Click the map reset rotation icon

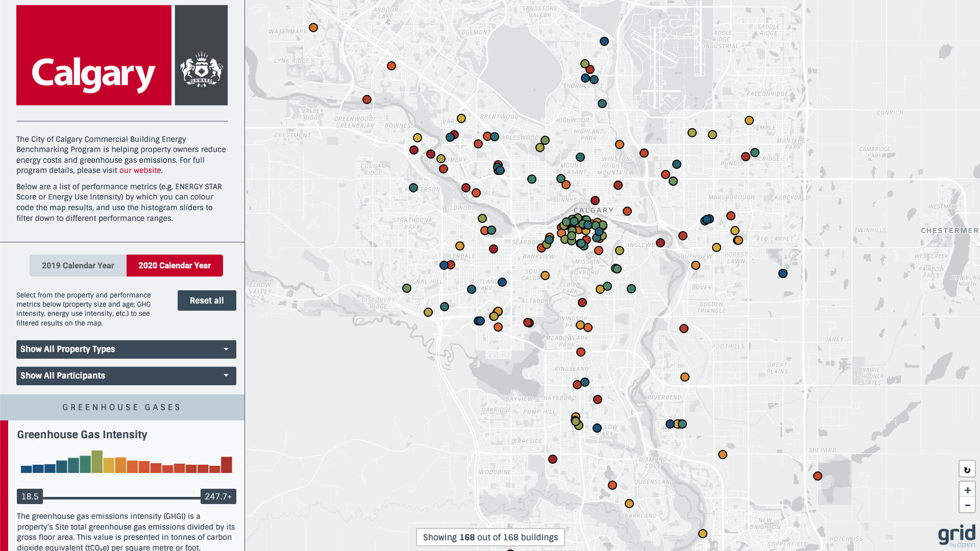(x=967, y=469)
